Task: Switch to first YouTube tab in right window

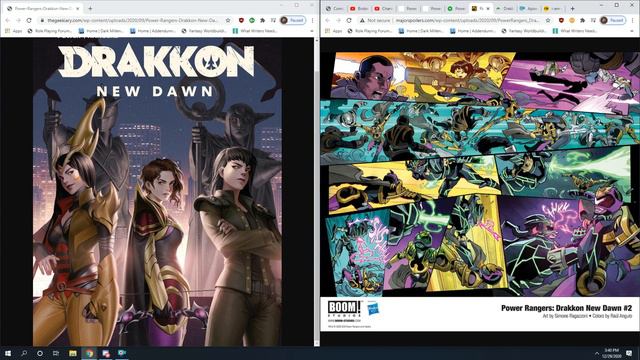Action: pyautogui.click(x=359, y=8)
